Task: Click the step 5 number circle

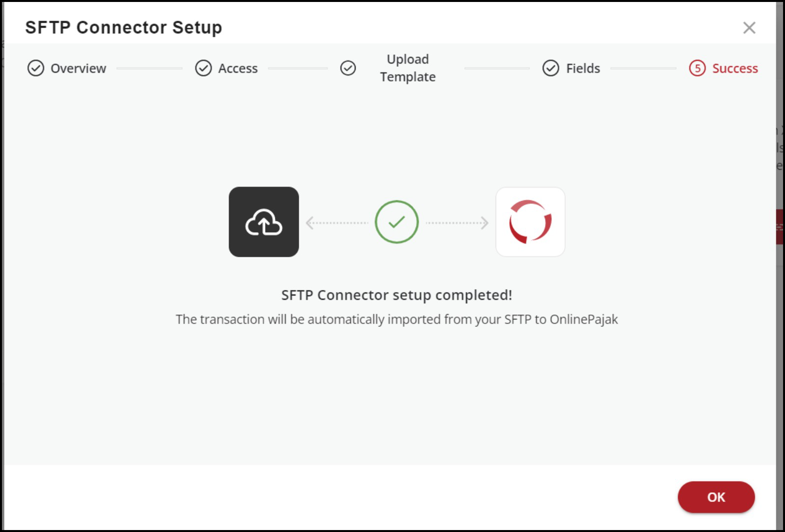Action: (697, 68)
